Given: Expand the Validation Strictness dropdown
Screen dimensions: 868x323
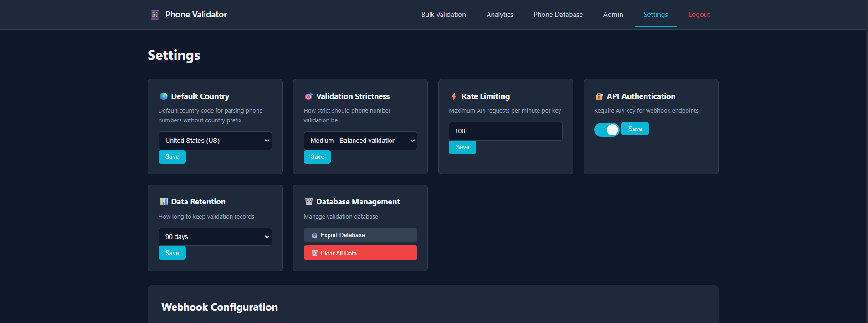Looking at the screenshot, I should [x=360, y=141].
